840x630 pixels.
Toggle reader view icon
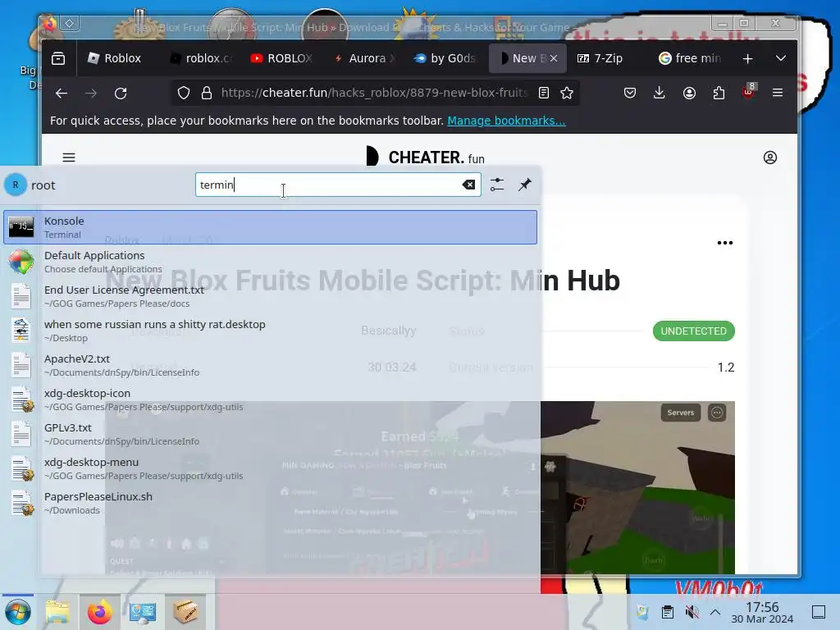(x=544, y=94)
